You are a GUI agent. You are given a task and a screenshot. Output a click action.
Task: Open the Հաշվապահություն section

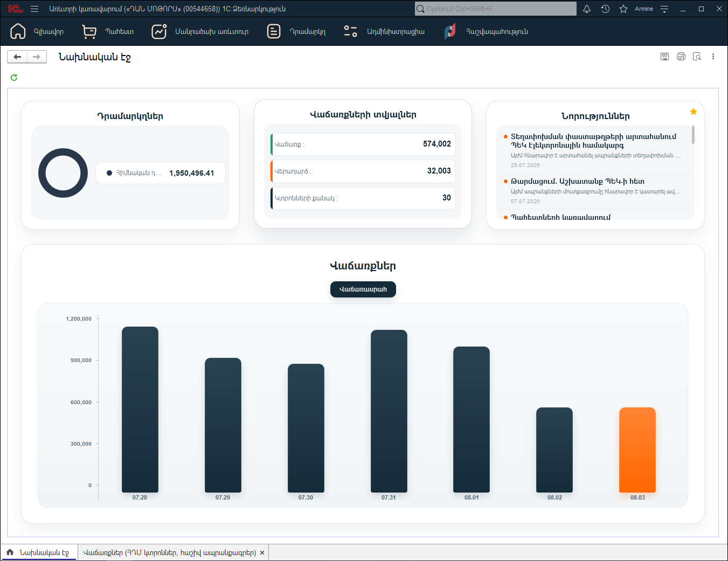click(486, 31)
